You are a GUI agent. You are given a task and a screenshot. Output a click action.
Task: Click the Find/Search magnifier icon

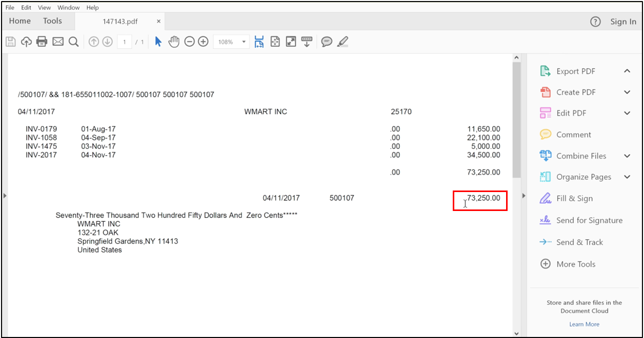coord(73,41)
